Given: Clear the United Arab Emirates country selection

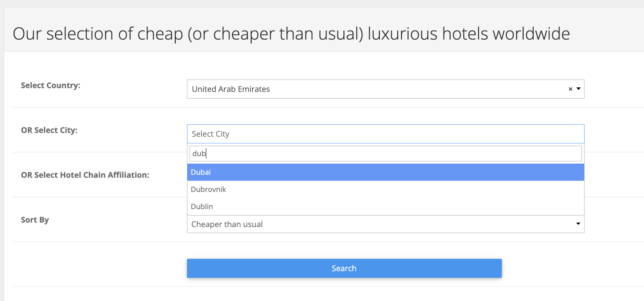Looking at the screenshot, I should pyautogui.click(x=570, y=89).
